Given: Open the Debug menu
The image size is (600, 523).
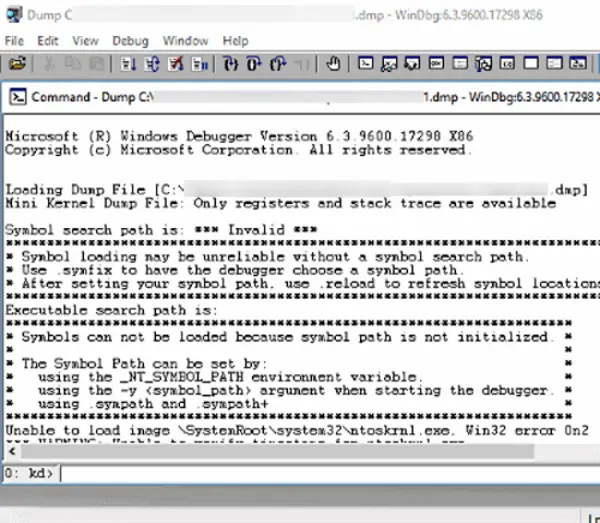Looking at the screenshot, I should 130,41.
